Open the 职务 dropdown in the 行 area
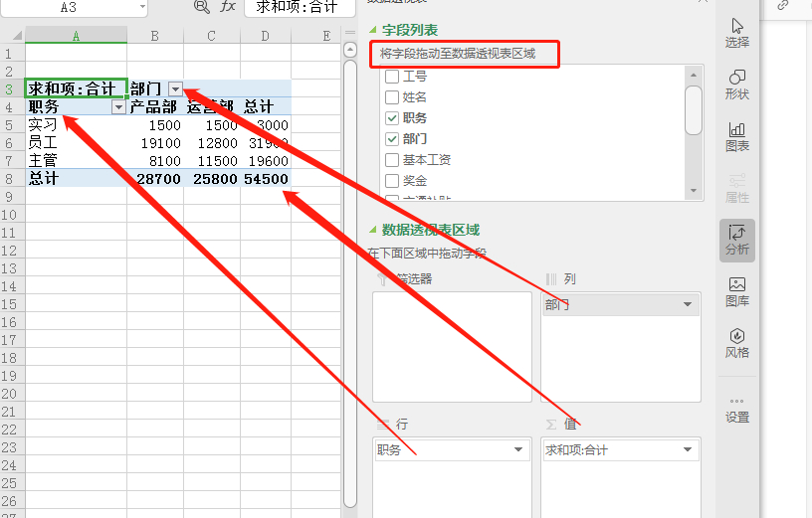 [517, 449]
